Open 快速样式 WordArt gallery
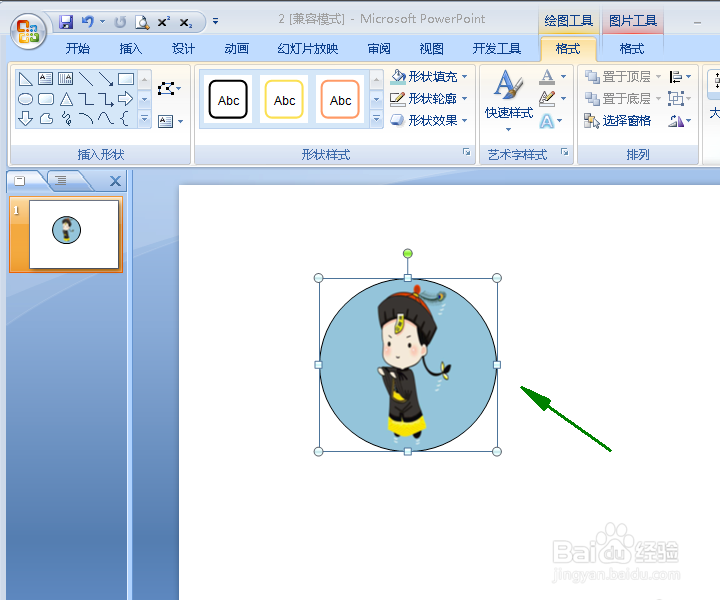This screenshot has width=720, height=600. click(508, 100)
